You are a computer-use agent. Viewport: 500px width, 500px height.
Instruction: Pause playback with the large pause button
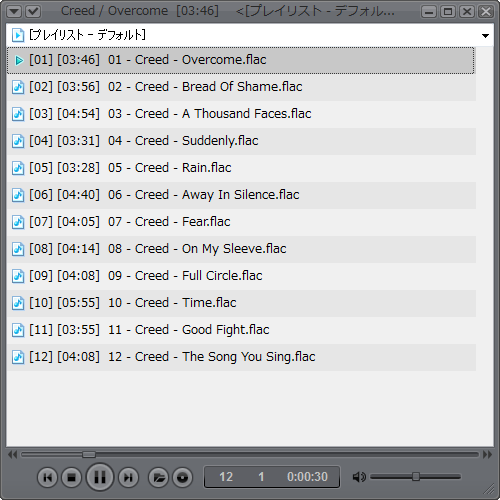click(100, 477)
